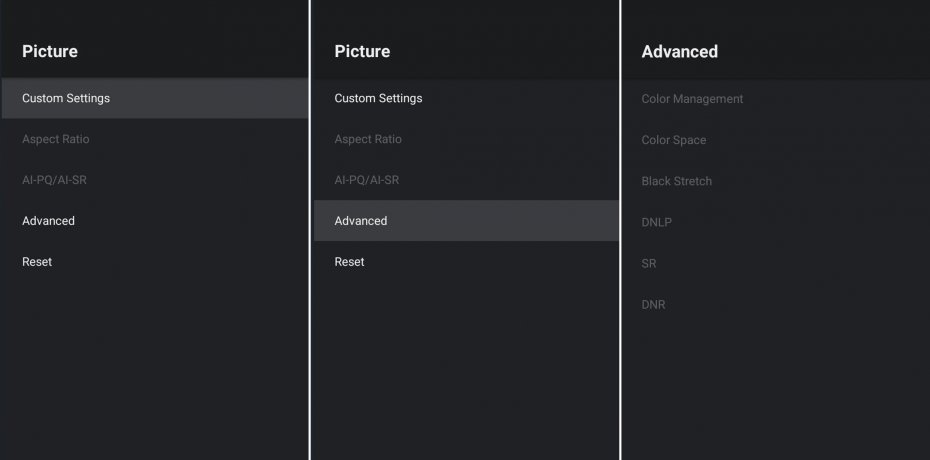Choose the Black Stretch option

tap(677, 181)
